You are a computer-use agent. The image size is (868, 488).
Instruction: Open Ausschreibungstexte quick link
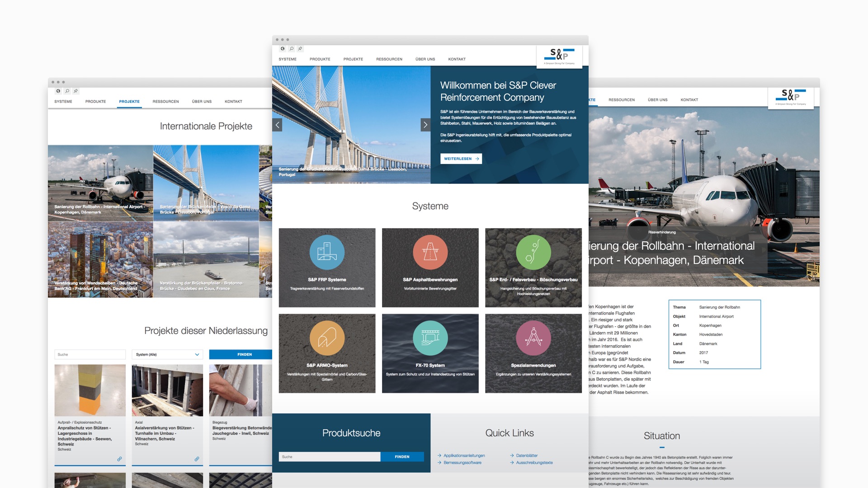(534, 463)
